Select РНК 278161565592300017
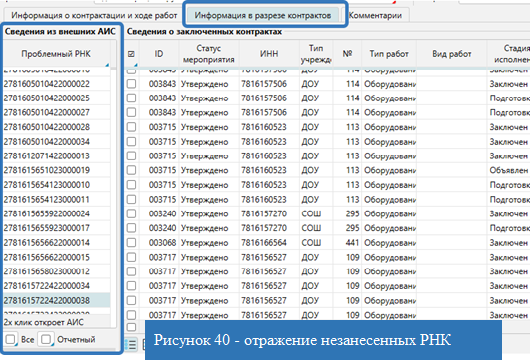This screenshot has width=530, height=363. 57,228
